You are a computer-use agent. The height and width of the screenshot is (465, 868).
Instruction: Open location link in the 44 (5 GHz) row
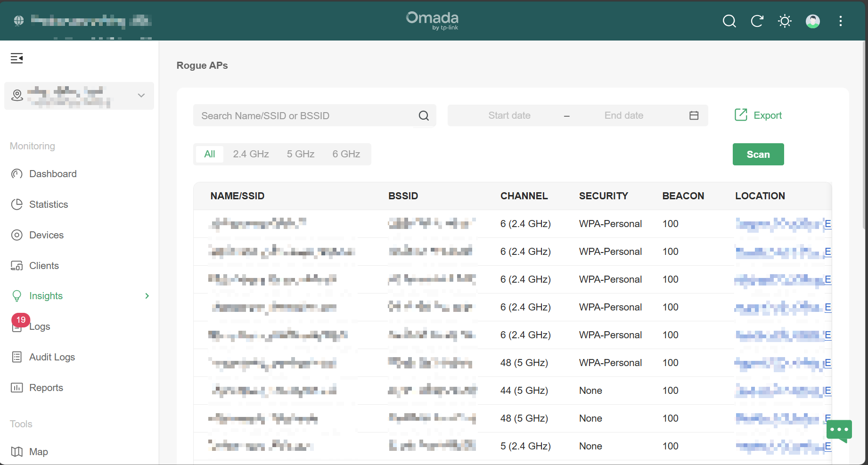pos(783,391)
